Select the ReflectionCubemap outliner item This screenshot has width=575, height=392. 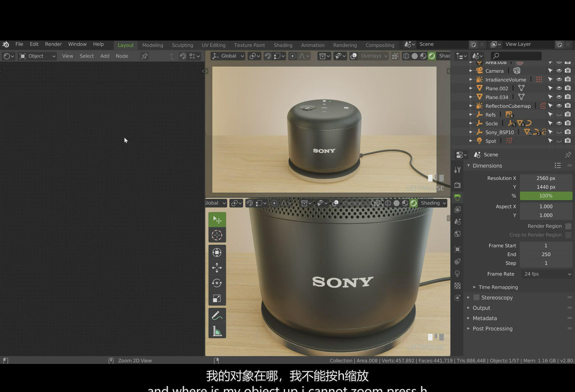508,106
